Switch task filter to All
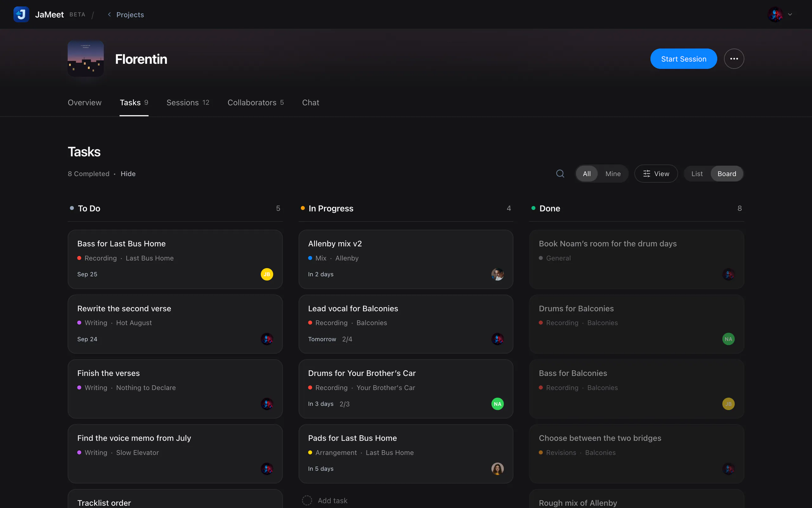The width and height of the screenshot is (812, 508). click(x=586, y=174)
